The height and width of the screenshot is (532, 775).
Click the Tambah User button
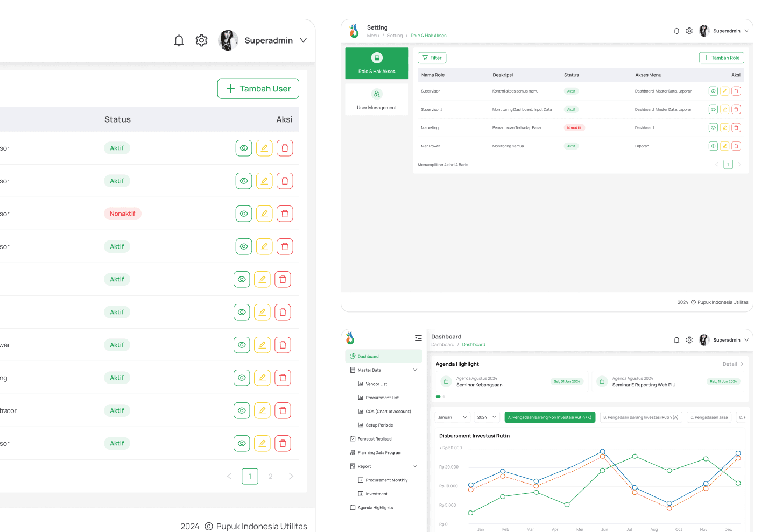pyautogui.click(x=258, y=88)
